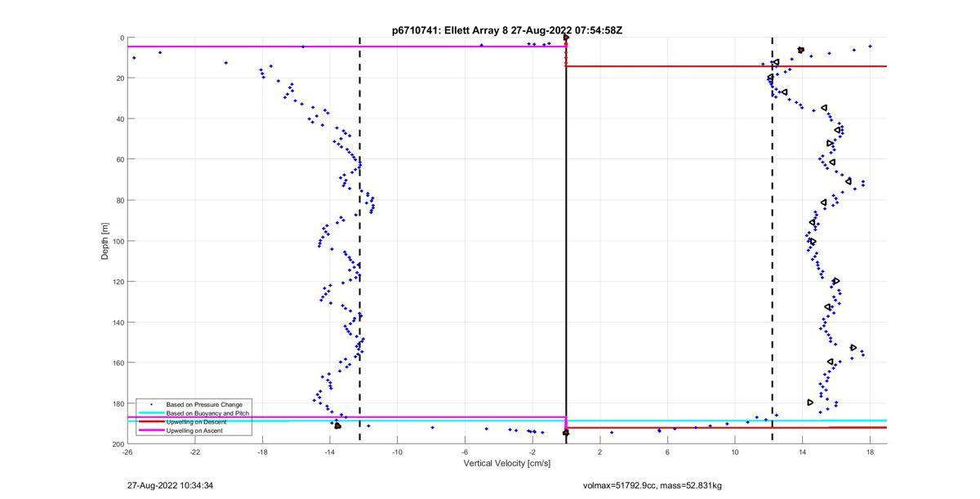980x499 pixels.
Task: Click legend entry 'Upwelling on Descent'
Action: [x=197, y=421]
